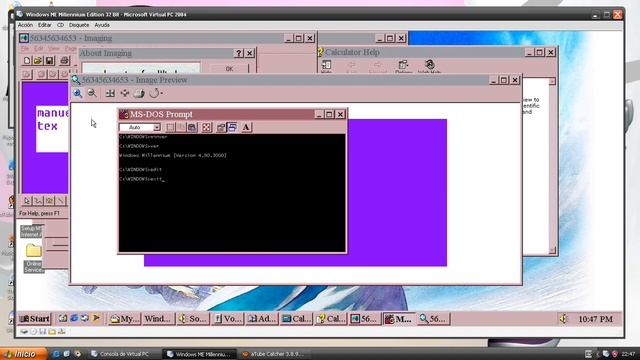Click OK in the About Imaging dialog

point(229,69)
